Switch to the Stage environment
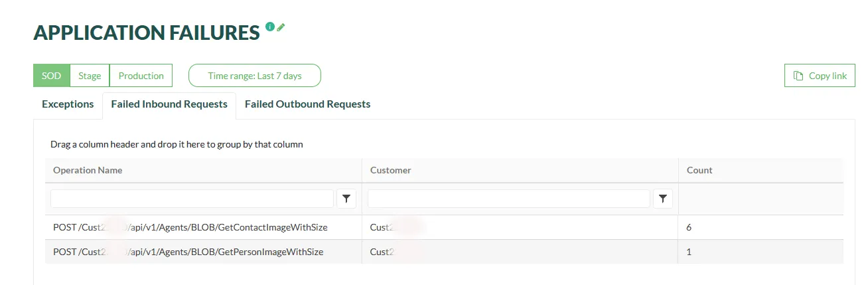 coord(90,76)
